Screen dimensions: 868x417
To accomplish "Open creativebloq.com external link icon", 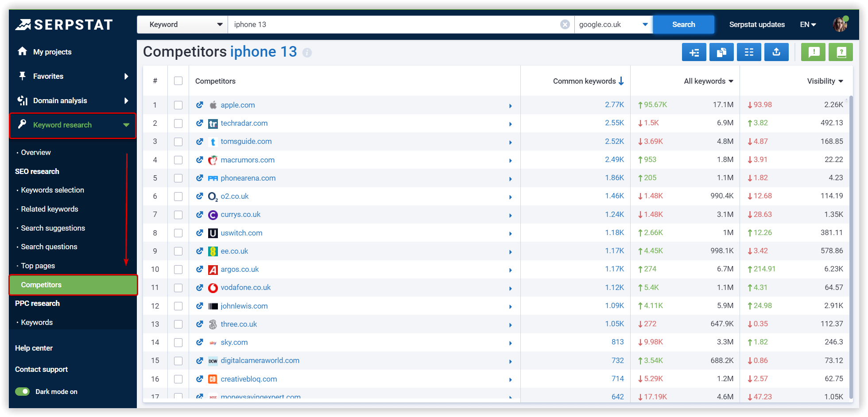I will point(200,379).
